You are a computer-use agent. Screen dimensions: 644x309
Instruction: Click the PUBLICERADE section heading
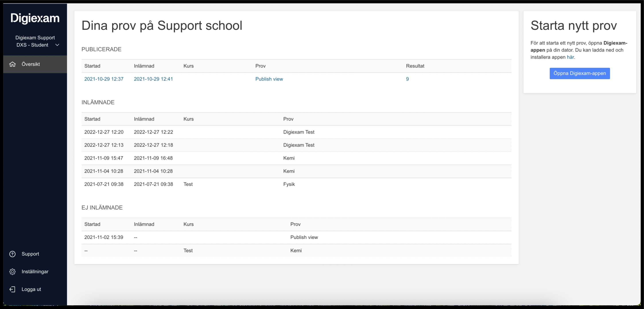101,49
